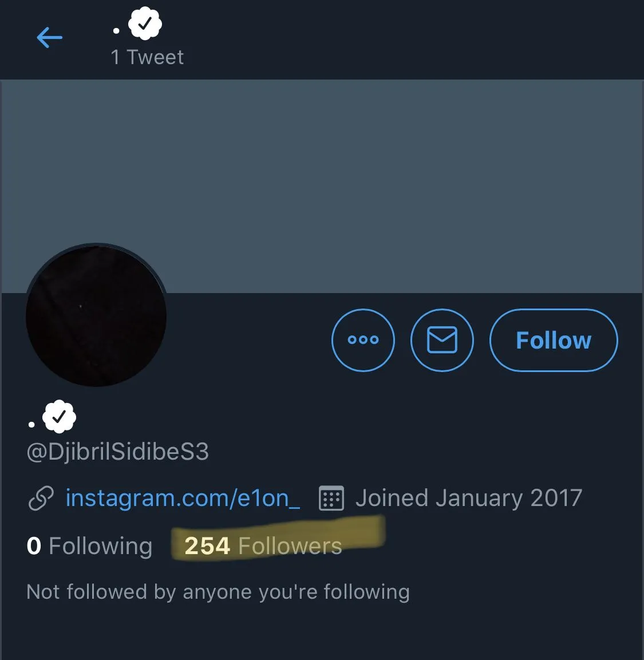Click Joined January 2017 text

pyautogui.click(x=468, y=497)
